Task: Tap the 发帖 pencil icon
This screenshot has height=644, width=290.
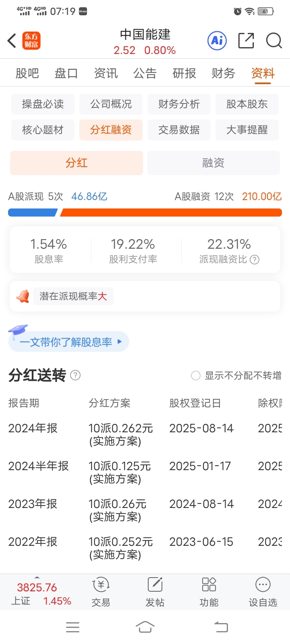Action: 155,584
